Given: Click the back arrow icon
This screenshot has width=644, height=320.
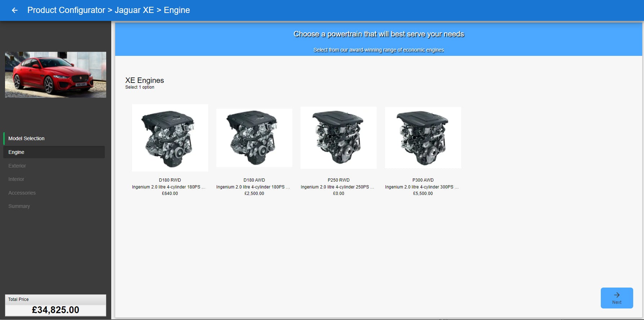Looking at the screenshot, I should coord(15,10).
